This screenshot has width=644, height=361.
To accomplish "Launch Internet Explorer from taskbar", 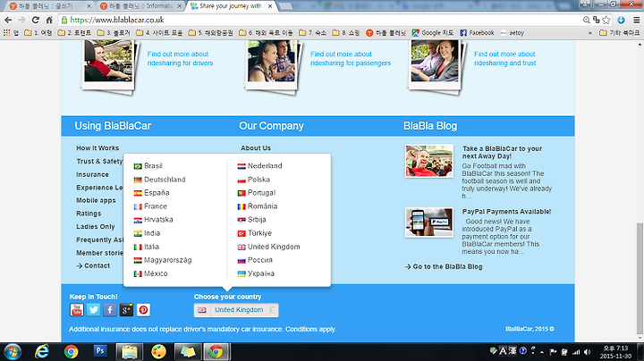I will tap(41, 351).
